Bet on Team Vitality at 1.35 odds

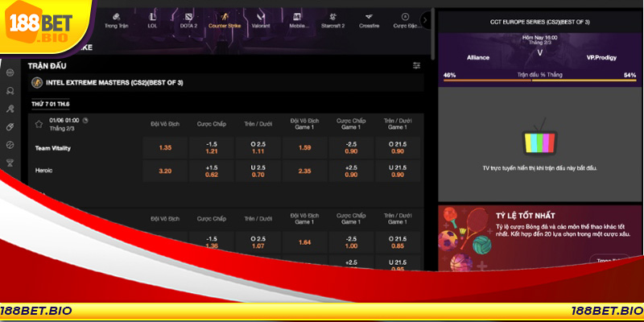click(165, 148)
